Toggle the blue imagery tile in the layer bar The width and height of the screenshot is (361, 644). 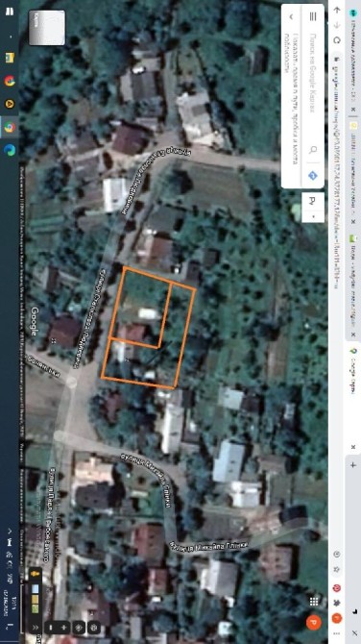pos(36,589)
